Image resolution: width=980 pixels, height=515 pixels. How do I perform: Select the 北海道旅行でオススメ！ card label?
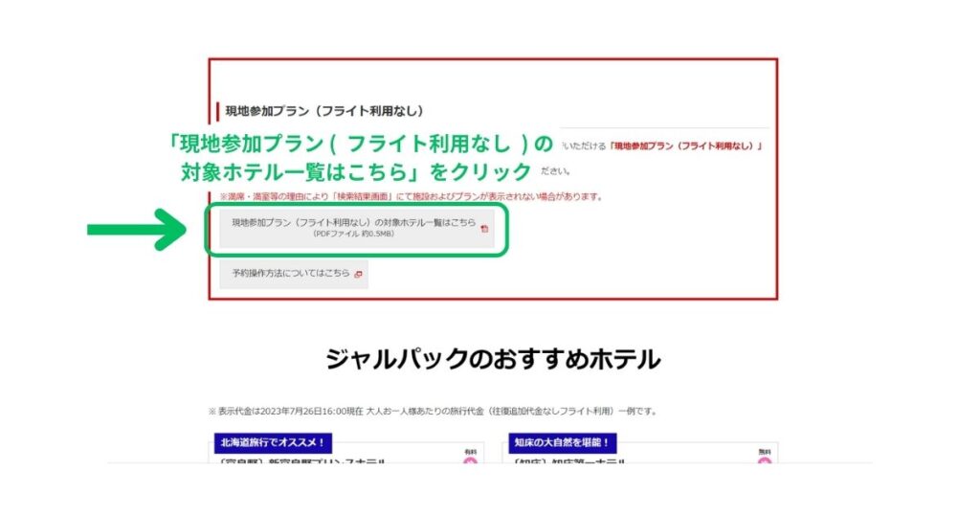coord(273,442)
